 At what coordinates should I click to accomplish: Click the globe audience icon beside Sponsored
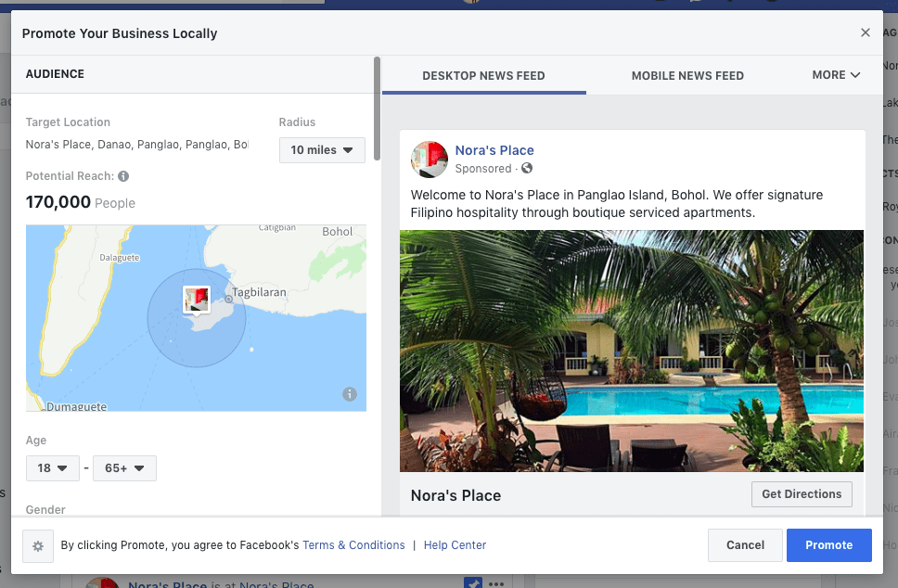[527, 168]
